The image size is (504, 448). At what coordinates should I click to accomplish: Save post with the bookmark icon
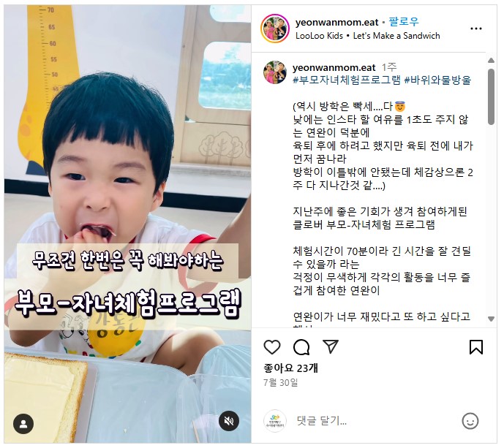pos(476,347)
